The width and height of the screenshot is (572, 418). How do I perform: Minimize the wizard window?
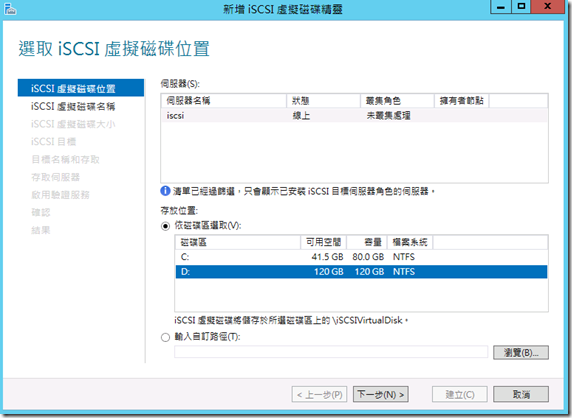tap(501, 7)
